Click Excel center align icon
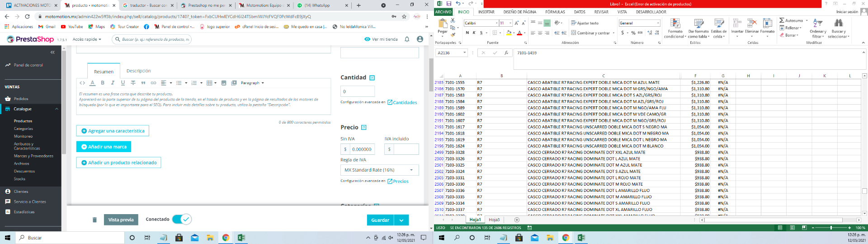The width and height of the screenshot is (868, 244). 540,33
